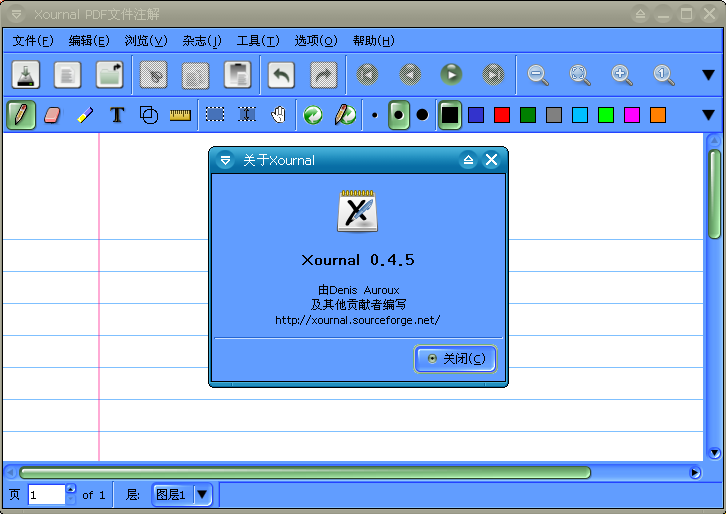This screenshot has height=514, width=726.
Task: Click the New document toolbar icon
Action: (68, 75)
